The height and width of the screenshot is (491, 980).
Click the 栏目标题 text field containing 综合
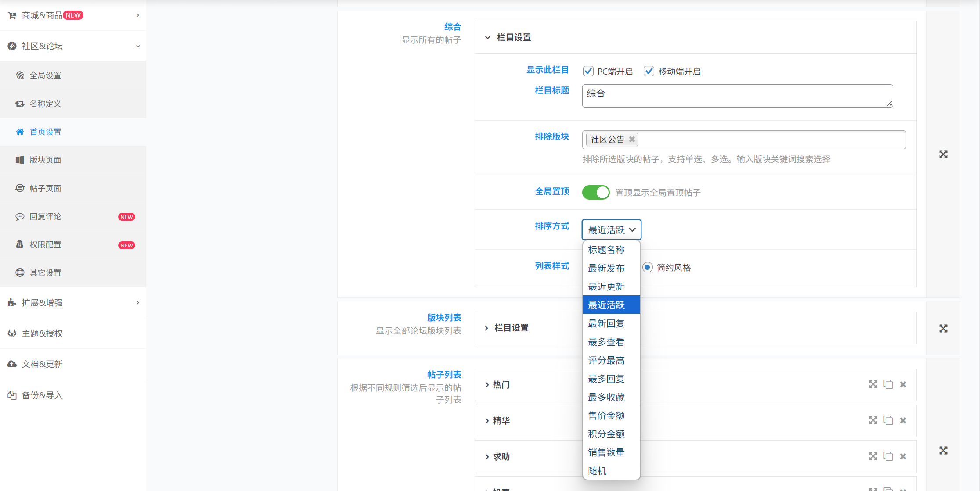pyautogui.click(x=737, y=96)
